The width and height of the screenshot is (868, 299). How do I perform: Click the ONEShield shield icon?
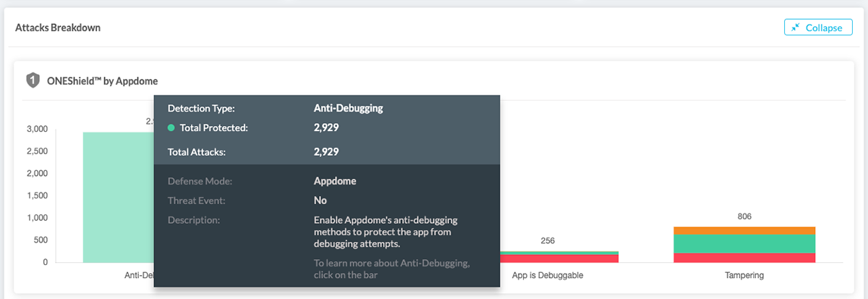tap(32, 80)
